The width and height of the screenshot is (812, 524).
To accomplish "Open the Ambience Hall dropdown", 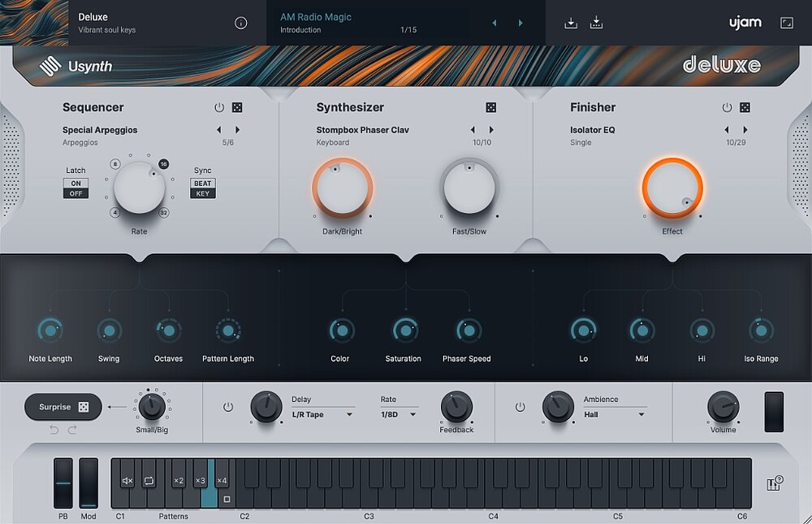I will pos(614,414).
